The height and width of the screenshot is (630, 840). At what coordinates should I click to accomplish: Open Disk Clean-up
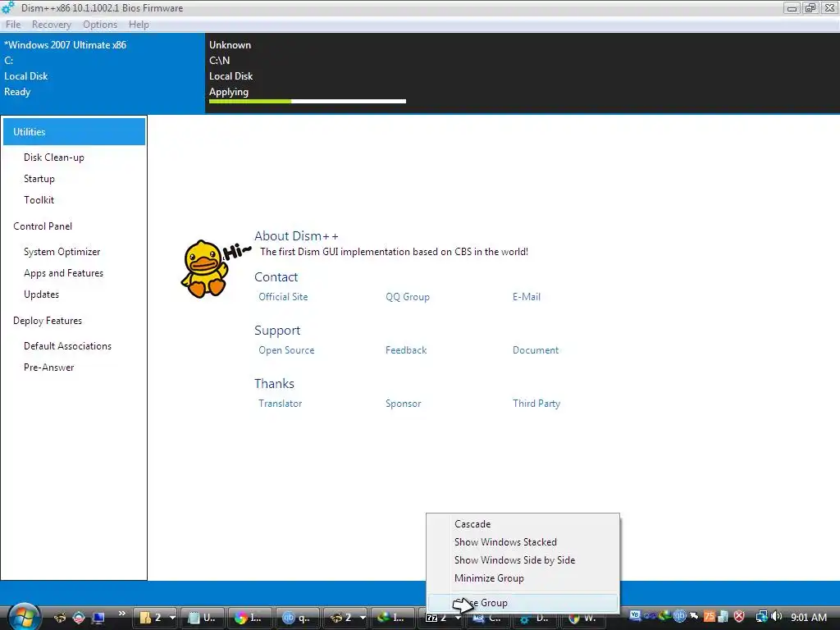[x=53, y=157]
